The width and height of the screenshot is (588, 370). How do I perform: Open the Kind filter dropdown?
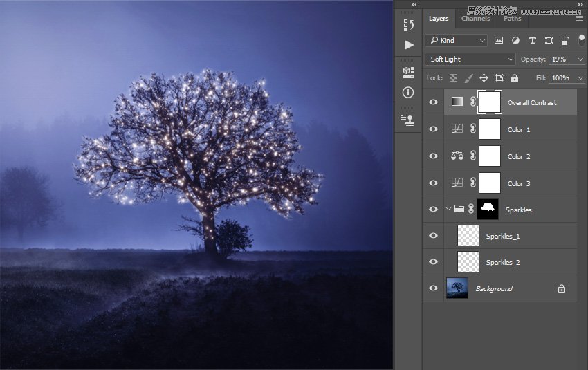coord(457,41)
